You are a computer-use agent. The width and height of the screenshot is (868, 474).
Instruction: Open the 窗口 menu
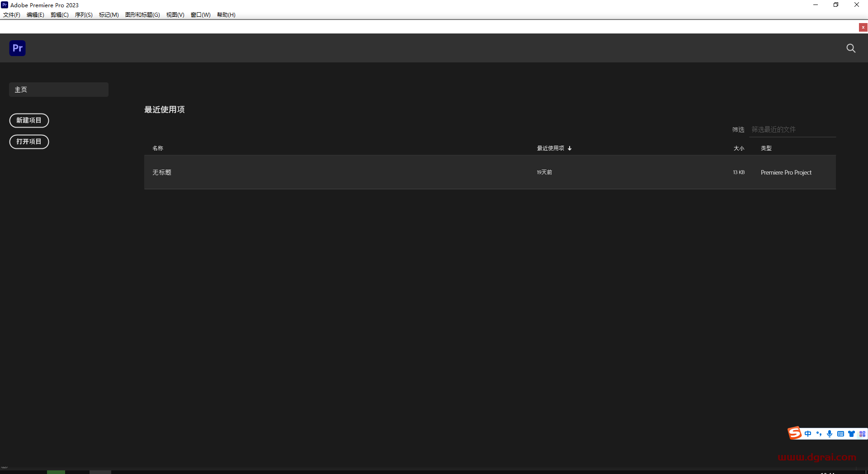tap(200, 14)
